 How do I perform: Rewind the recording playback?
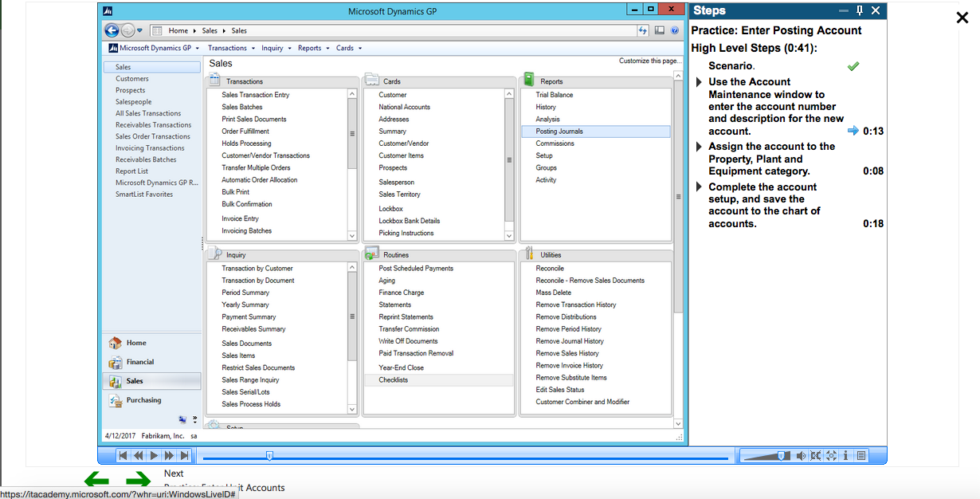pyautogui.click(x=138, y=456)
